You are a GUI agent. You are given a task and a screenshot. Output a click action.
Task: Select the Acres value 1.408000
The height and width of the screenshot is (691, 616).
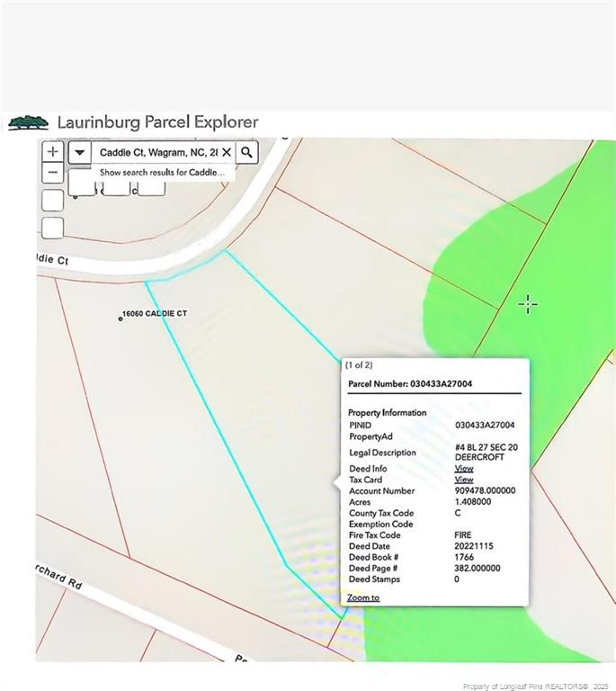coord(473,502)
